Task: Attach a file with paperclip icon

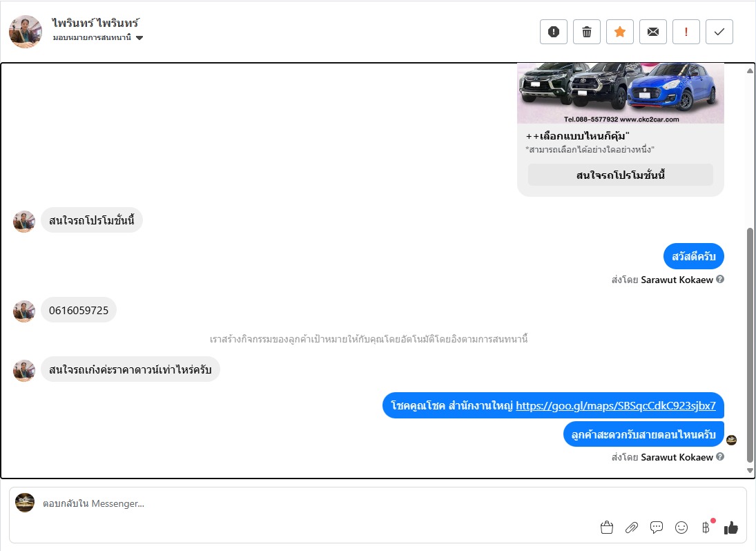Action: pos(632,528)
